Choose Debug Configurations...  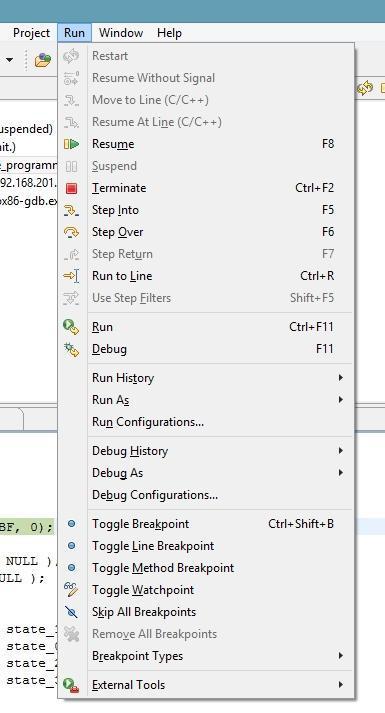(206, 495)
